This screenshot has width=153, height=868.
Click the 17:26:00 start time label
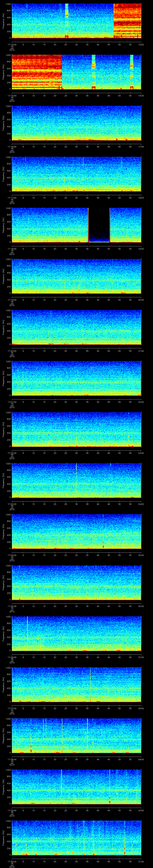point(12,657)
